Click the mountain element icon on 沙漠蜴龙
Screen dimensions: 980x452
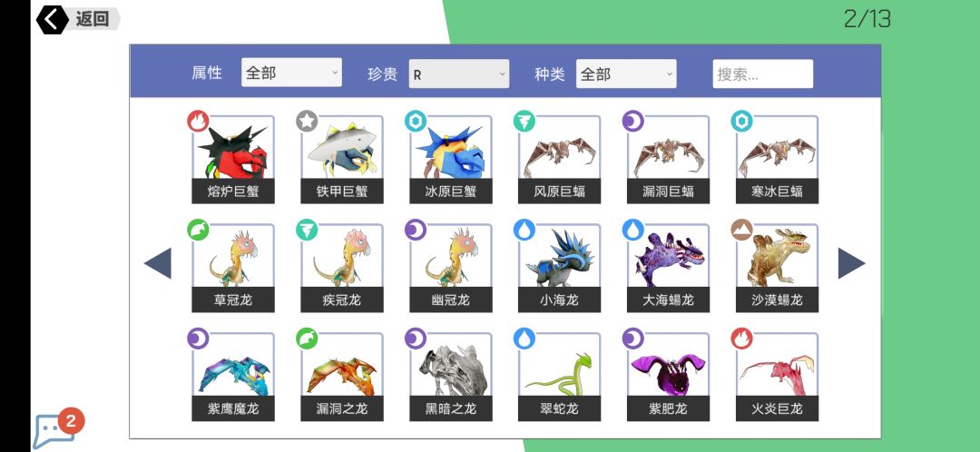tap(742, 230)
